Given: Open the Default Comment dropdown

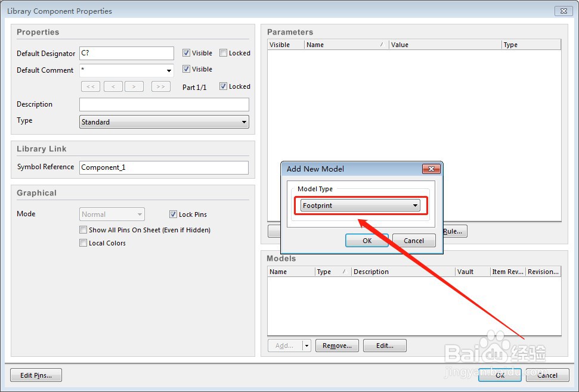Looking at the screenshot, I should 169,70.
